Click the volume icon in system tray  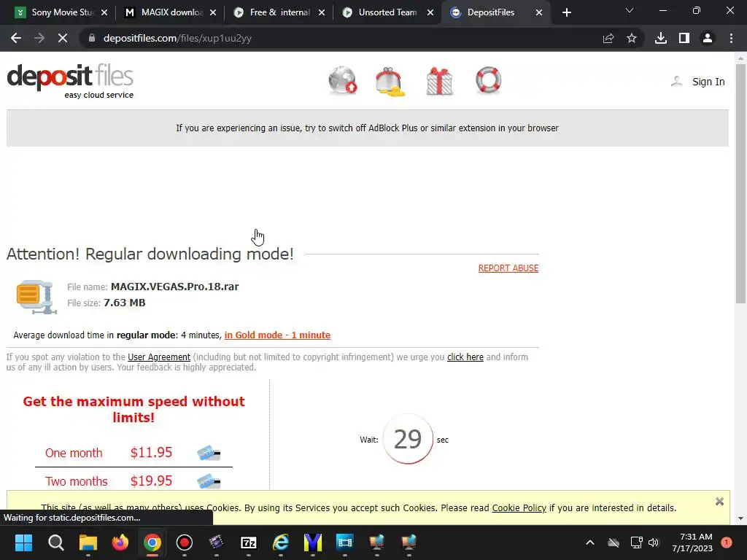tap(654, 542)
